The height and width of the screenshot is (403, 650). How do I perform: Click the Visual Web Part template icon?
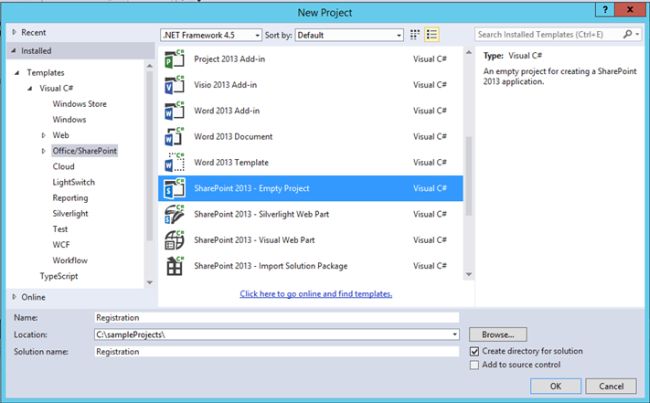point(175,240)
